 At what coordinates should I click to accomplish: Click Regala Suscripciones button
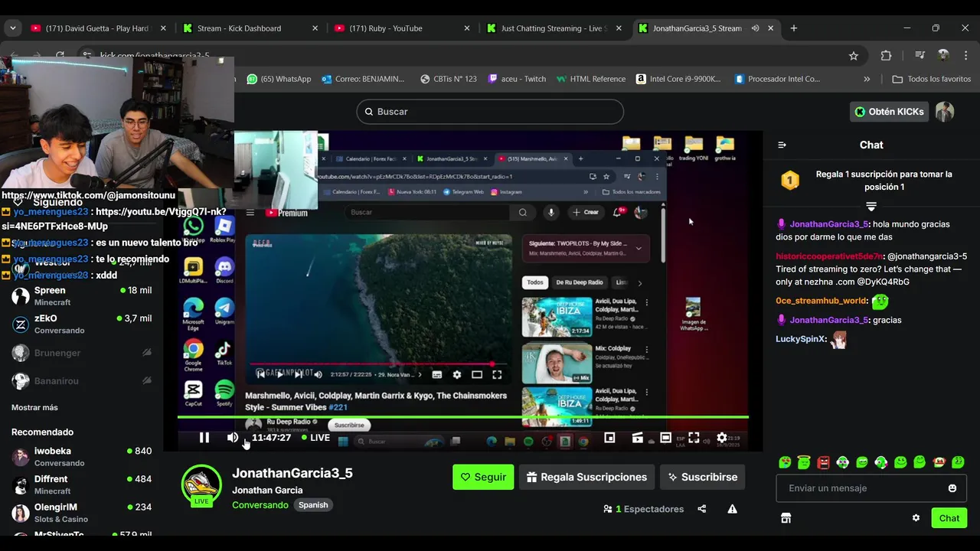586,477
